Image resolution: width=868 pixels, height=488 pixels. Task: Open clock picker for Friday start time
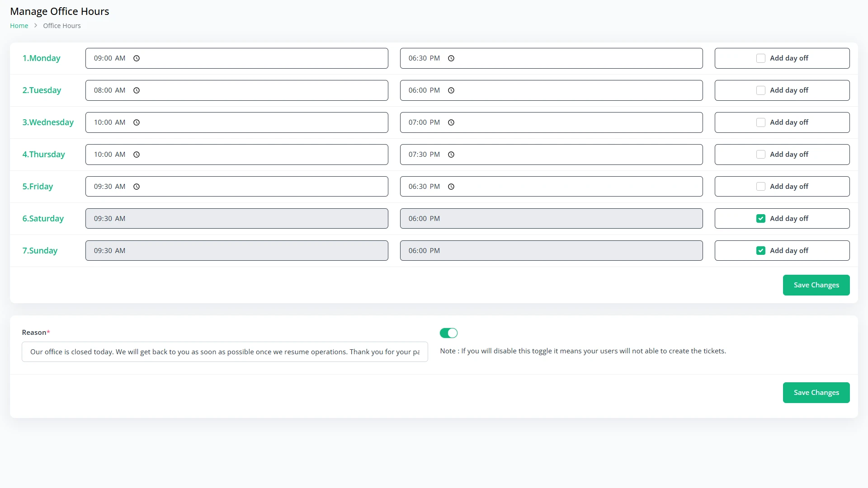point(137,187)
